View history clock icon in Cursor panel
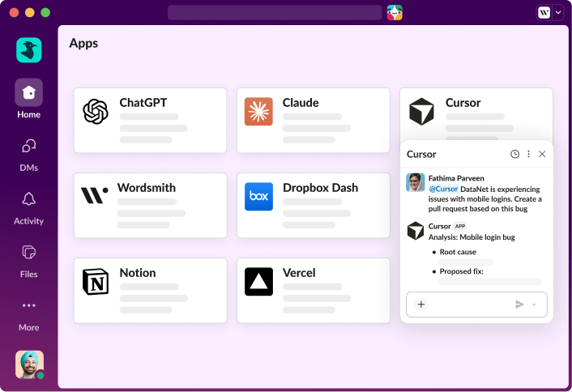Image resolution: width=572 pixels, height=392 pixels. [x=514, y=154]
